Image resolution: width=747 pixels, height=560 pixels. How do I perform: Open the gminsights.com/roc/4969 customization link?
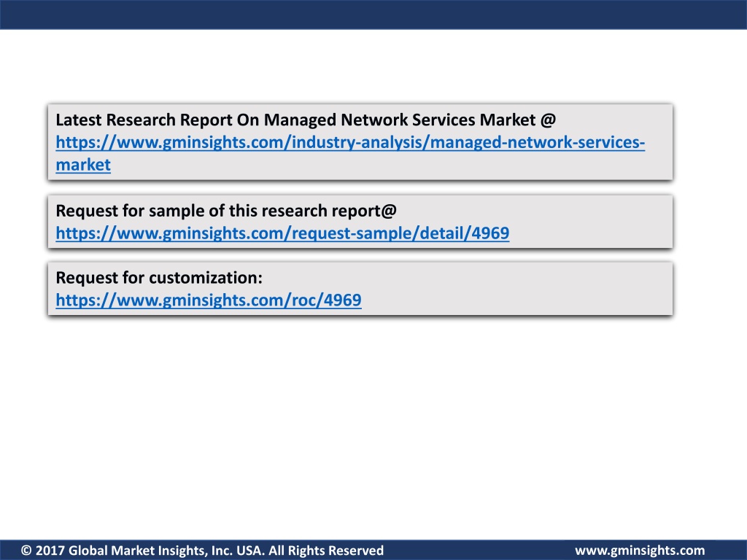tap(209, 300)
